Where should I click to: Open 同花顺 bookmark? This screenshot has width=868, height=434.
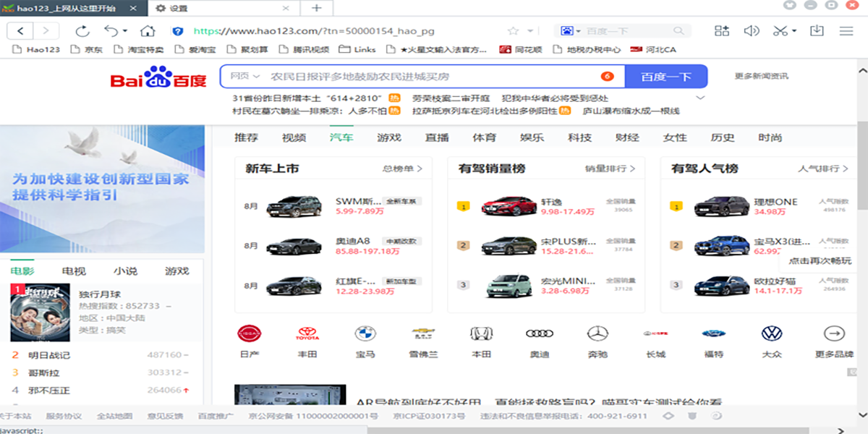pyautogui.click(x=521, y=50)
